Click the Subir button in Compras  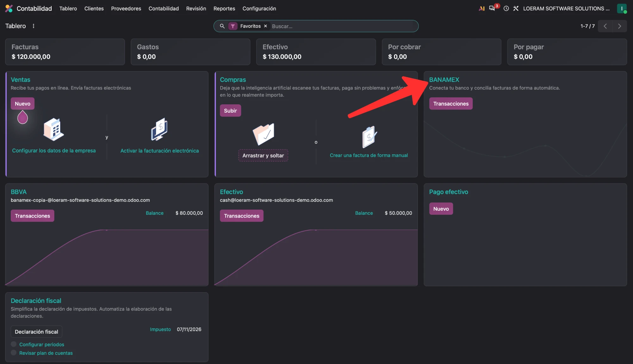click(230, 110)
